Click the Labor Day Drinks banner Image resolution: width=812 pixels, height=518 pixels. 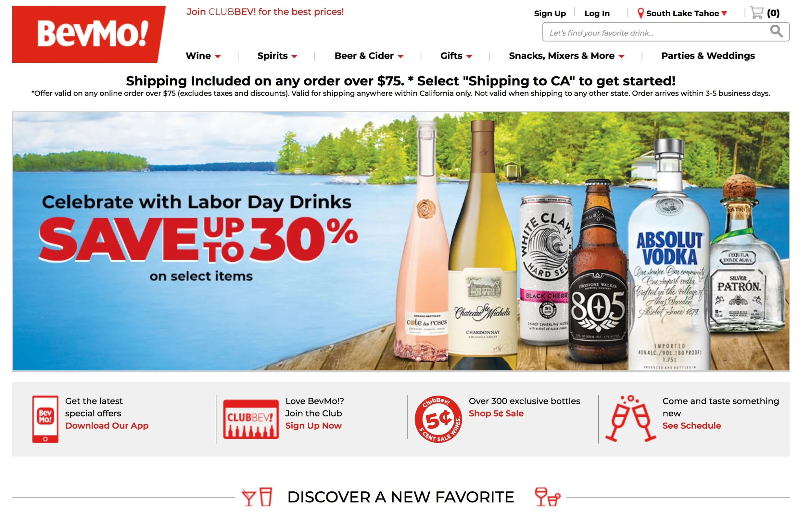tap(401, 241)
